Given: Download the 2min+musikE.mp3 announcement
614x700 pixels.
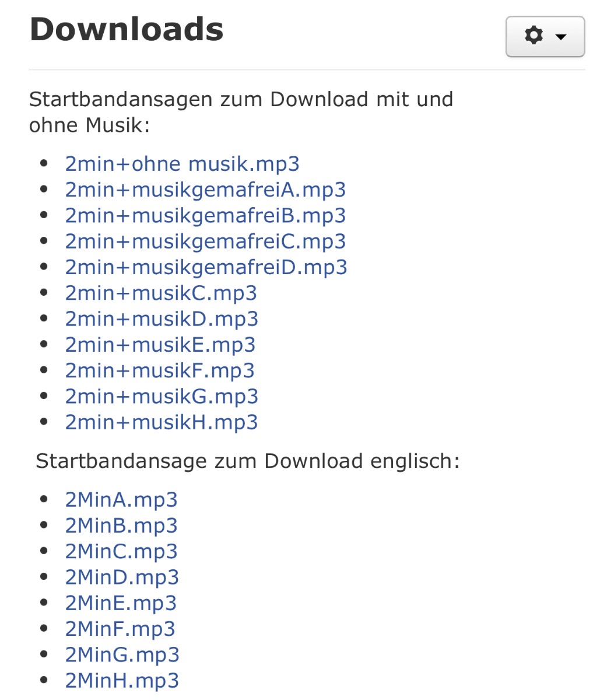Looking at the screenshot, I should click(x=160, y=345).
